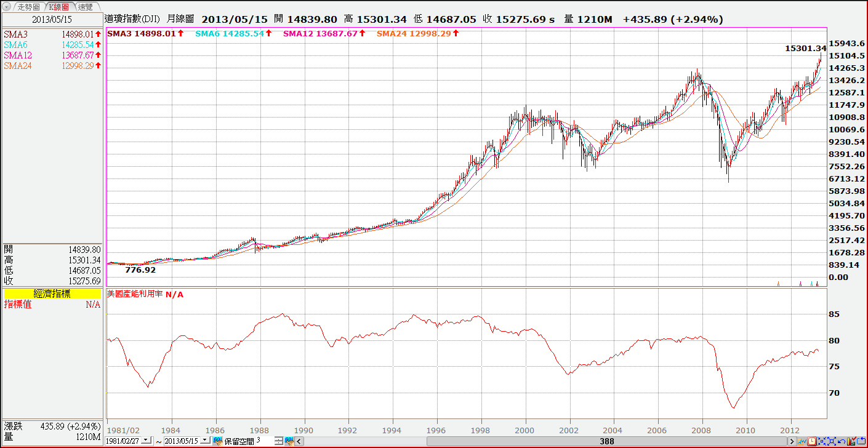Click the expand chart arrows icon

(832, 441)
